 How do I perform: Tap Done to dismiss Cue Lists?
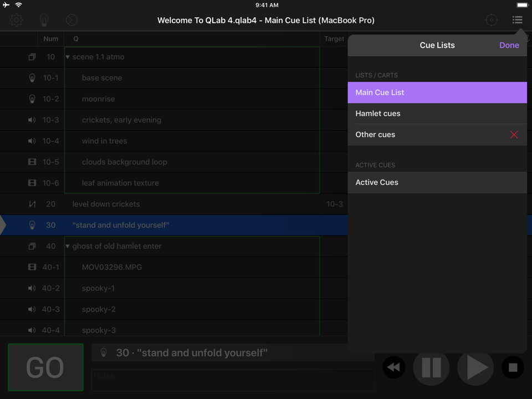(509, 45)
